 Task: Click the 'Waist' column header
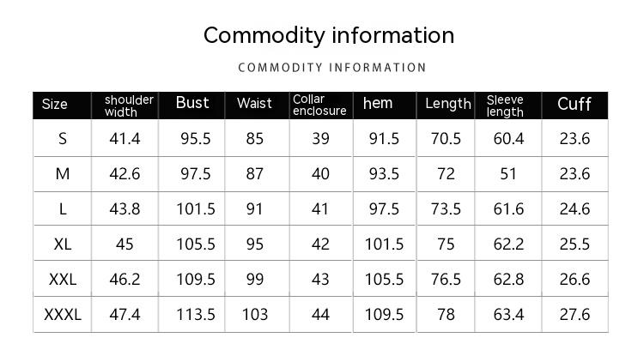pos(254,104)
